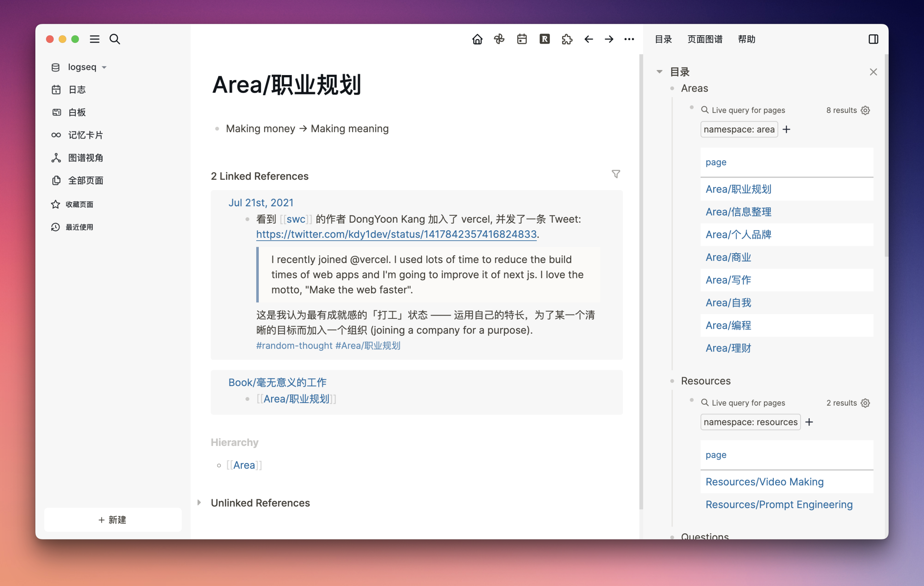924x586 pixels.
Task: Open 帮助 tab in right sidebar
Action: tap(746, 39)
